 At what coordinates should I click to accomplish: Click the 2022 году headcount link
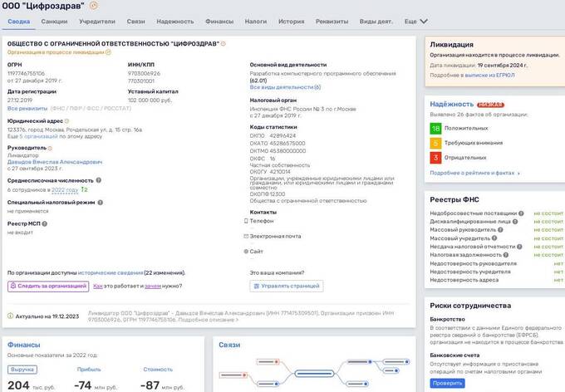[65, 190]
